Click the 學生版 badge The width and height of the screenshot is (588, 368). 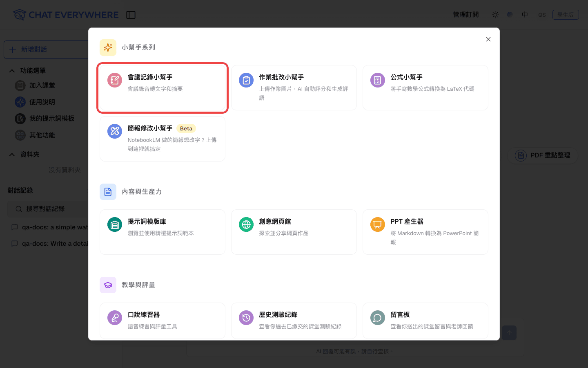tap(566, 15)
